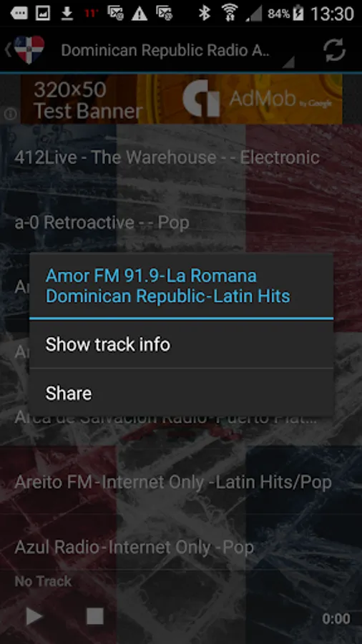362x644 pixels.
Task: Select Share from the context menu
Action: click(181, 393)
